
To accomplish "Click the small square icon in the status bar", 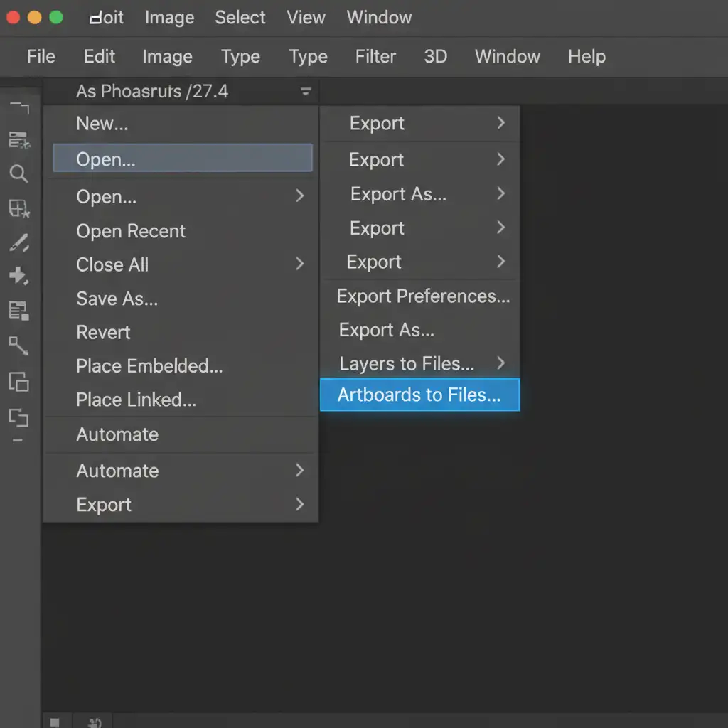I will 55,722.
